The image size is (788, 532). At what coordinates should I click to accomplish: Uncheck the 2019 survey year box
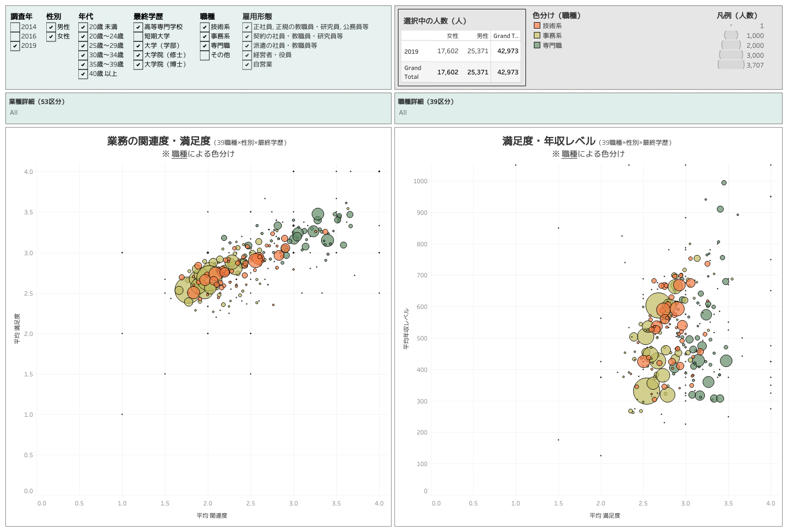click(x=15, y=46)
